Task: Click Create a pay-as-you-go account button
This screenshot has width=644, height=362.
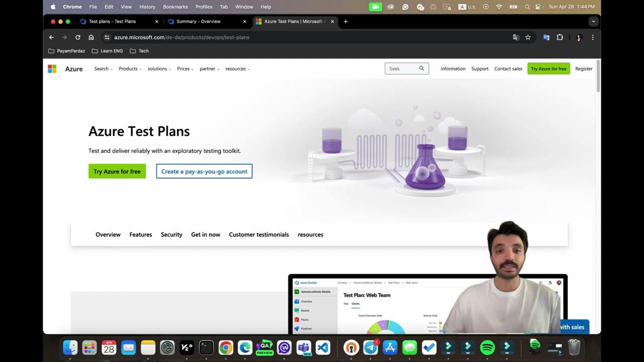Action: tap(204, 171)
